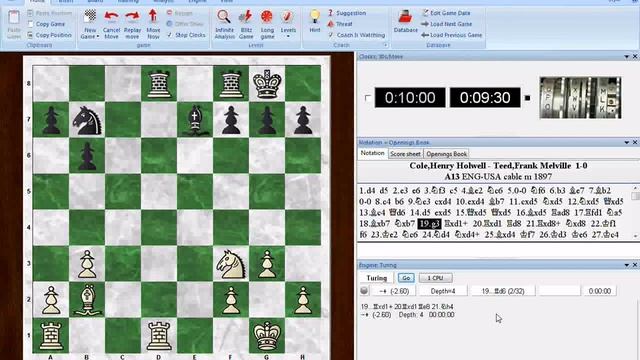The width and height of the screenshot is (640, 360).
Task: Click the A13 ENG-USA cable m 1897 line
Action: (498, 177)
